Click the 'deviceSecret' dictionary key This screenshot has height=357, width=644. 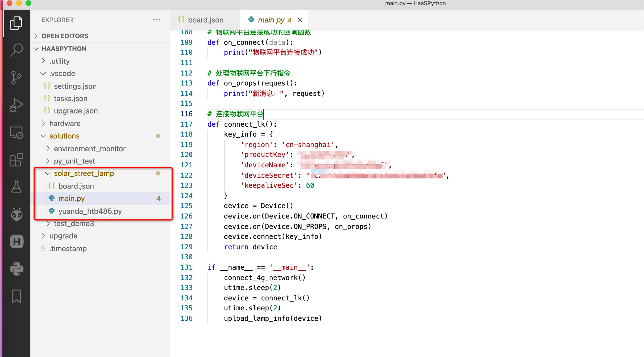pyautogui.click(x=269, y=176)
